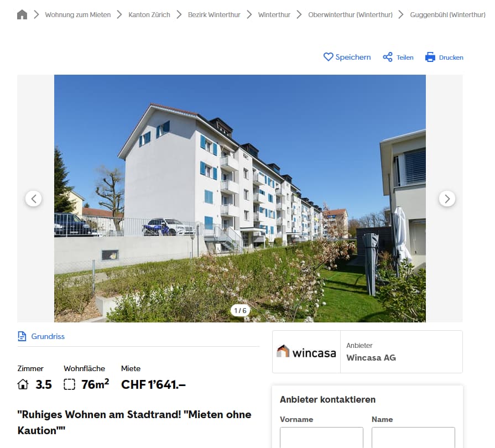Open the Grundriss floor plan link
This screenshot has height=448, width=495.
[x=48, y=336]
